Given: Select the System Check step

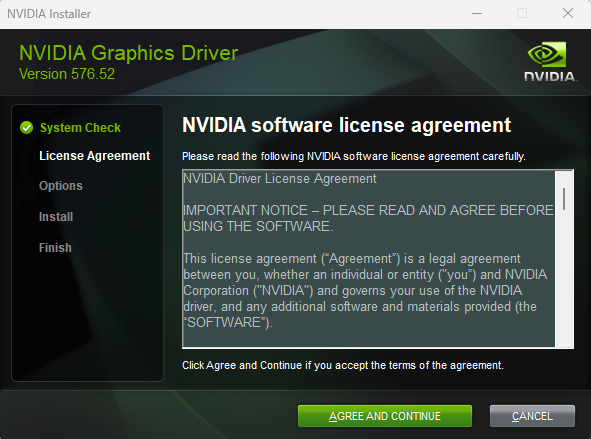Looking at the screenshot, I should (80, 128).
